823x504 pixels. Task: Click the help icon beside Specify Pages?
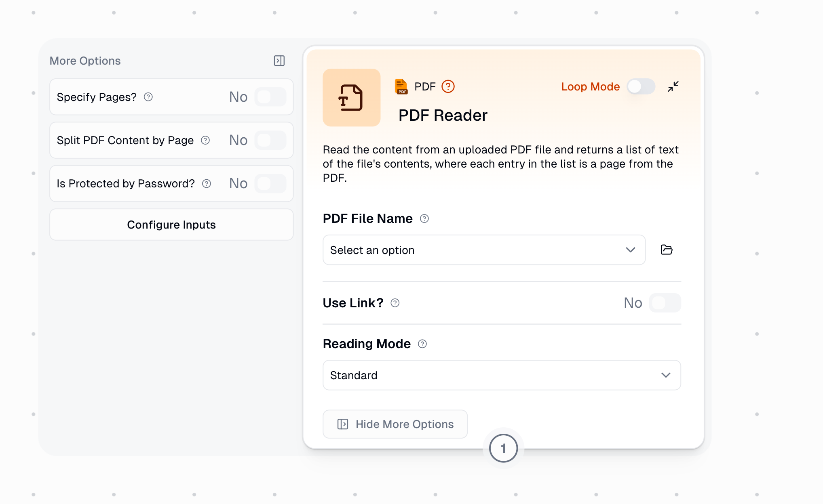point(148,97)
